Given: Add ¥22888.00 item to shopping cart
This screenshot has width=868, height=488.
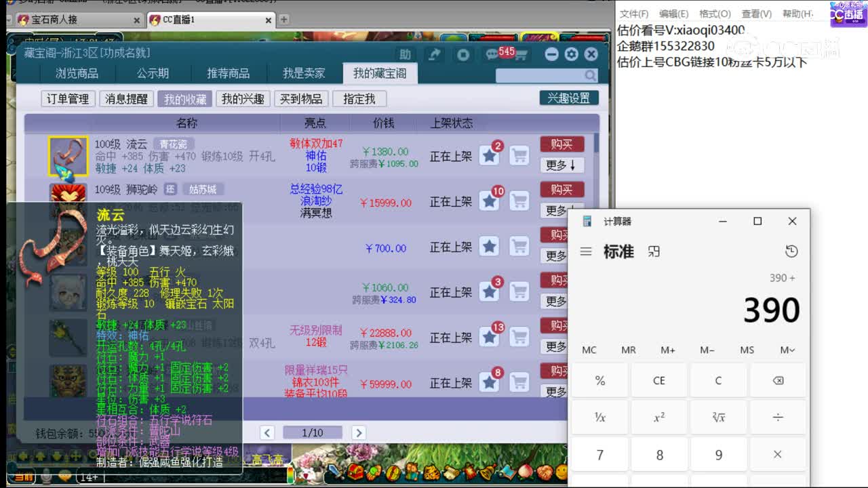Looking at the screenshot, I should [x=519, y=338].
